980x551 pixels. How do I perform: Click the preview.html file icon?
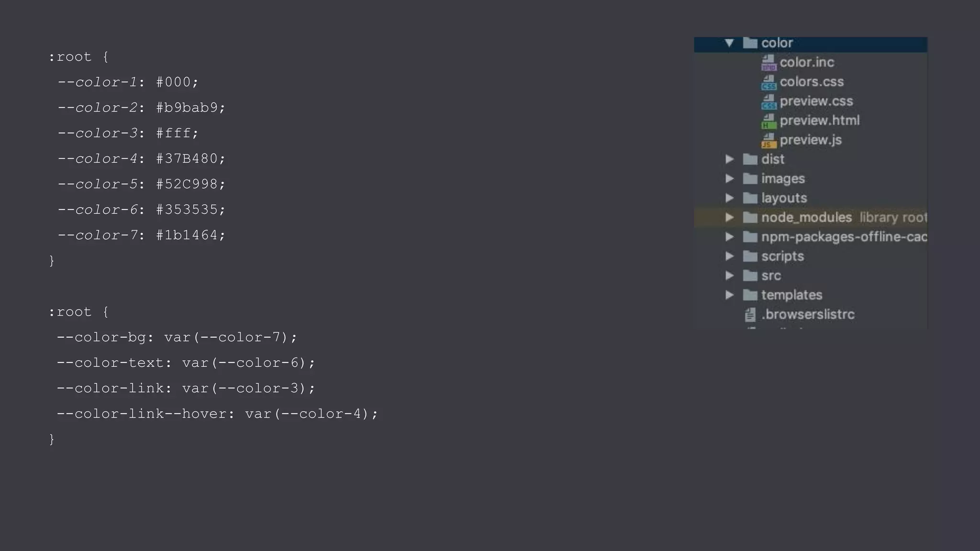tap(768, 121)
